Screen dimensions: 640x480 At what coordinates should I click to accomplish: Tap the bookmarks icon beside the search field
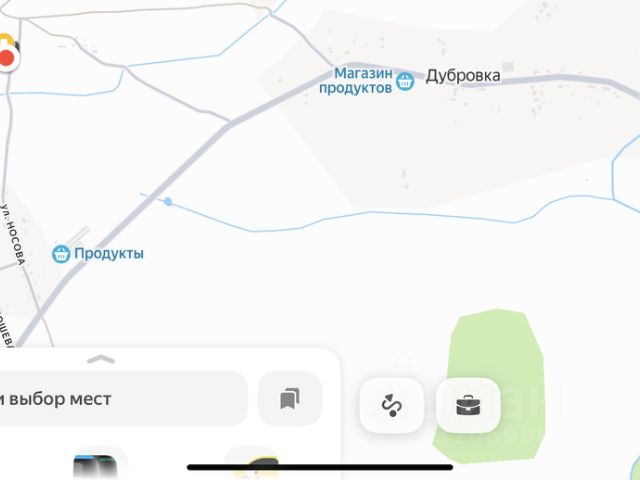point(290,399)
